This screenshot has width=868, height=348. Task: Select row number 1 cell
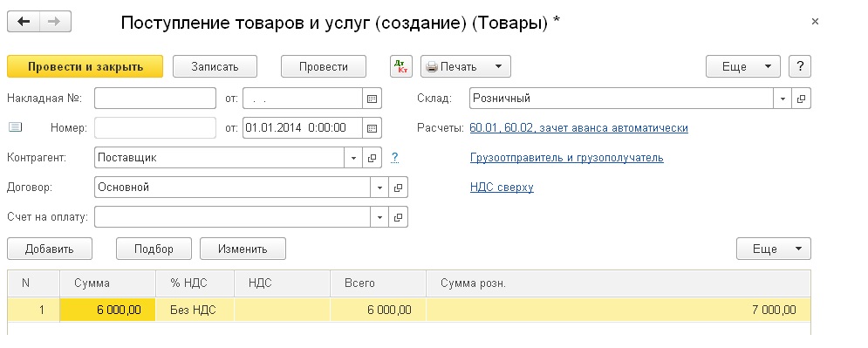[x=34, y=310]
